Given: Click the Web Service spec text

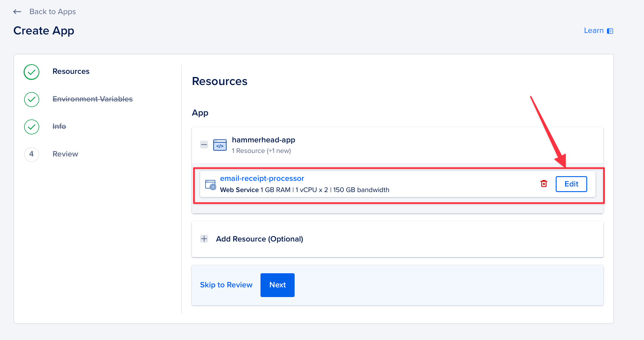Looking at the screenshot, I should 305,190.
